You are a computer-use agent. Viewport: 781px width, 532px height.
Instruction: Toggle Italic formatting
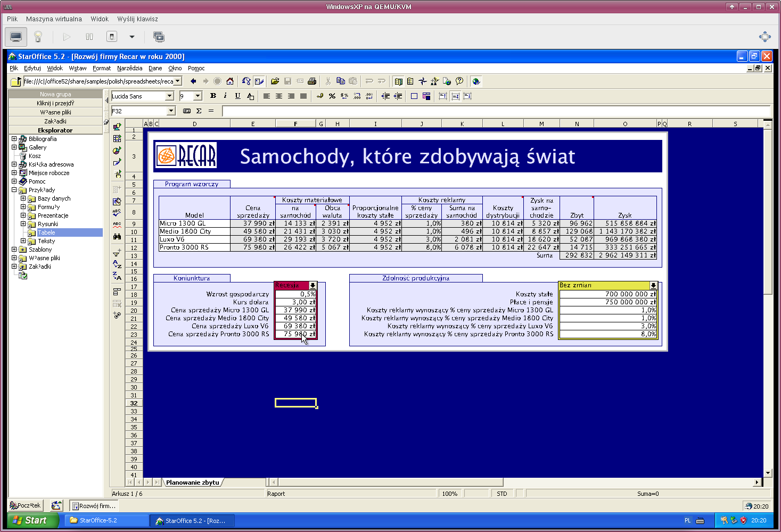pyautogui.click(x=225, y=96)
